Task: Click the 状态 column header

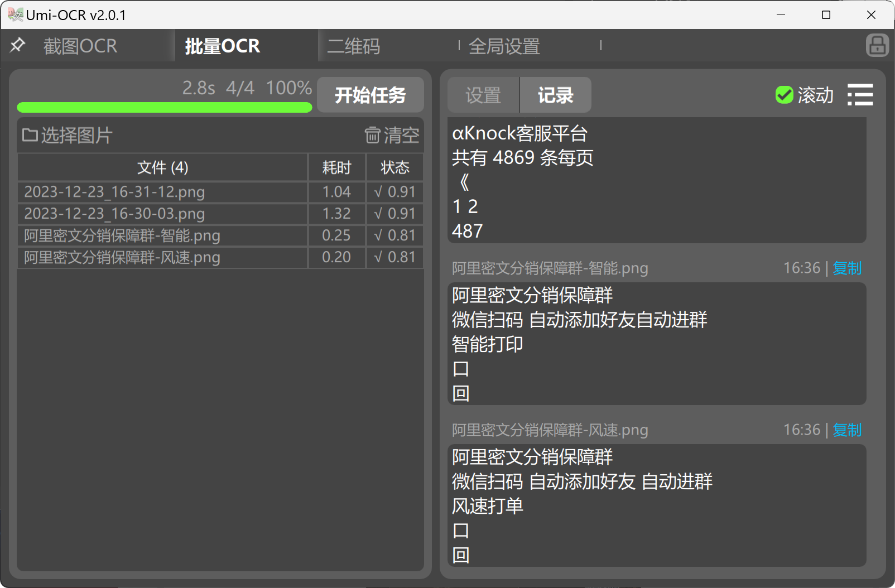Action: (x=395, y=167)
